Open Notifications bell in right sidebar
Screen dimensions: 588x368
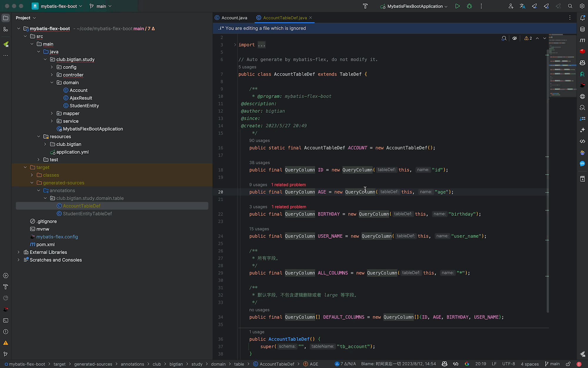582,18
